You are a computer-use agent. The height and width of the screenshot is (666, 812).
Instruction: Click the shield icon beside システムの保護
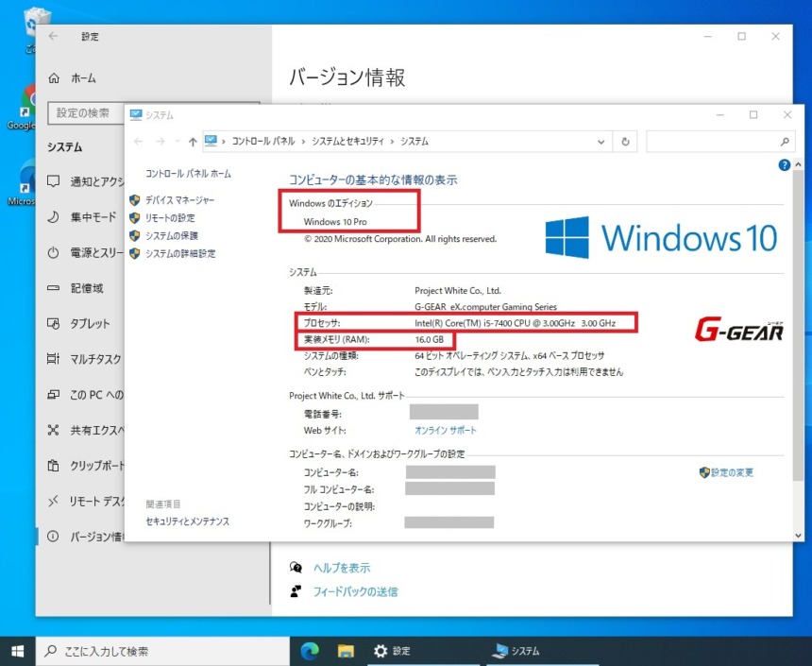[135, 236]
